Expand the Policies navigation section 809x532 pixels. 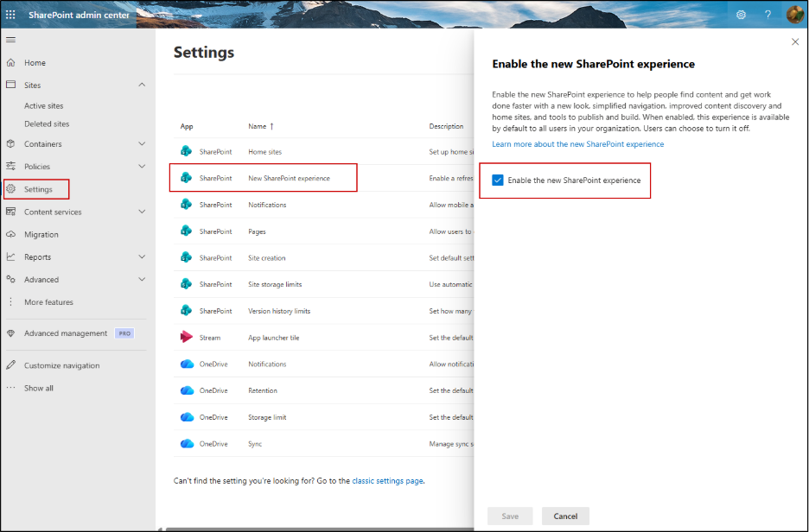tap(142, 167)
